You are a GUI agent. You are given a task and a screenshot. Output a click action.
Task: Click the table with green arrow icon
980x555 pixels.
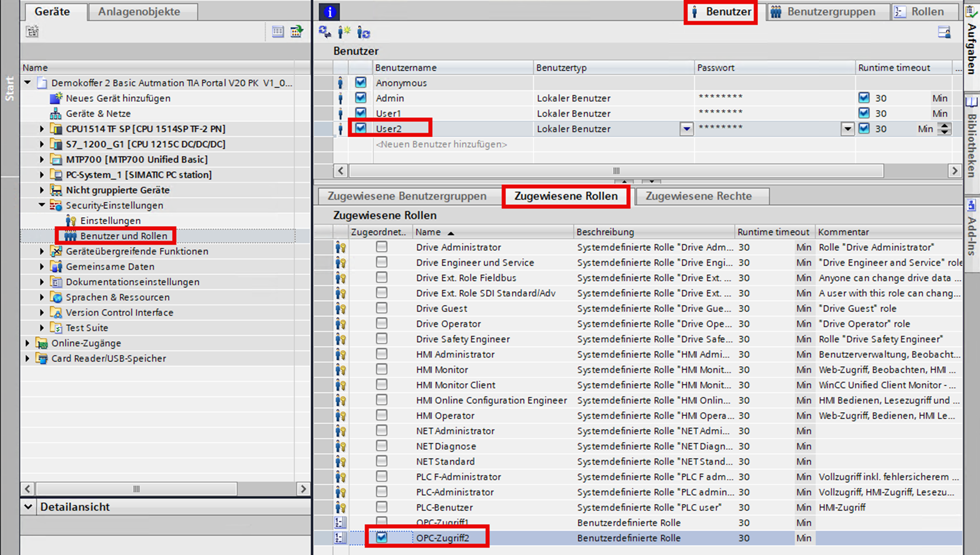point(297,32)
